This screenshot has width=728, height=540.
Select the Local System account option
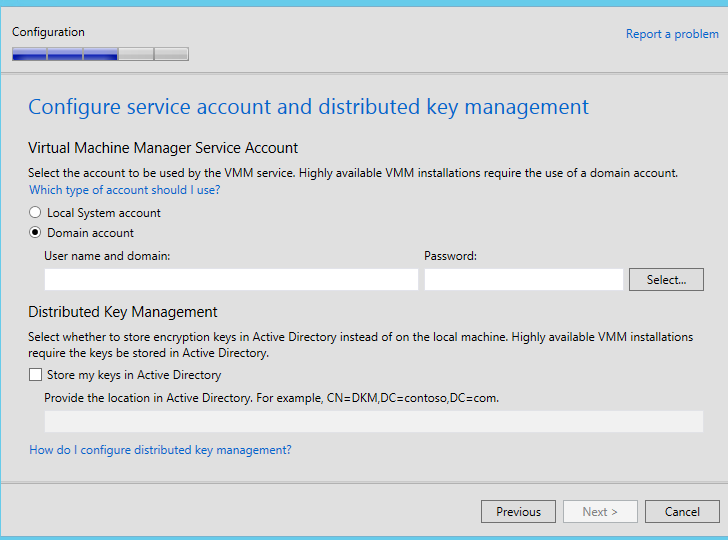click(x=36, y=213)
